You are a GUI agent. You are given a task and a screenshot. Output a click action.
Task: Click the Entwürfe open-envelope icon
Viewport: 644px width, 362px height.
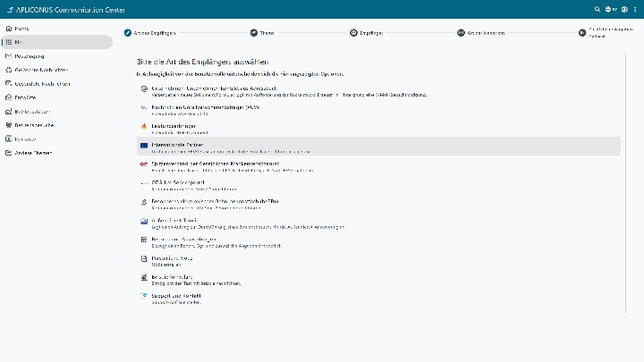pyautogui.click(x=9, y=97)
